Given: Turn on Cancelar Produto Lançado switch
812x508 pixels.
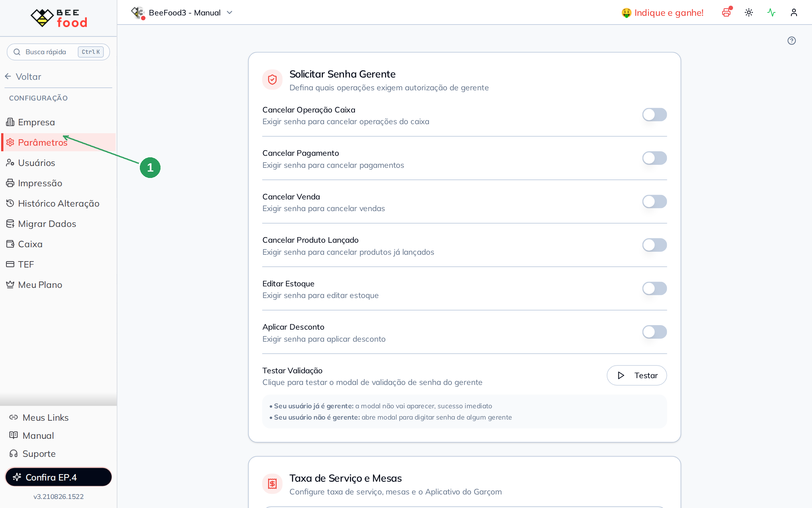Looking at the screenshot, I should pyautogui.click(x=654, y=245).
